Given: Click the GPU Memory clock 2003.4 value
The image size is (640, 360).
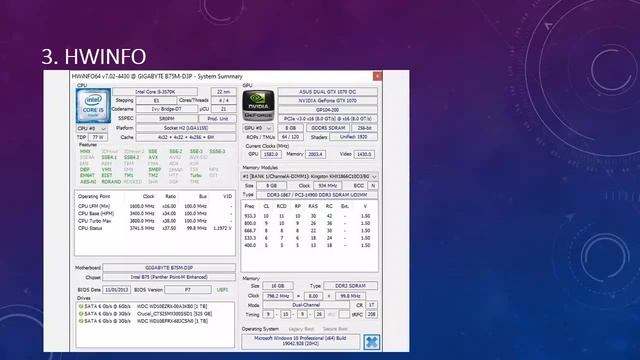Looking at the screenshot, I should coord(316,154).
